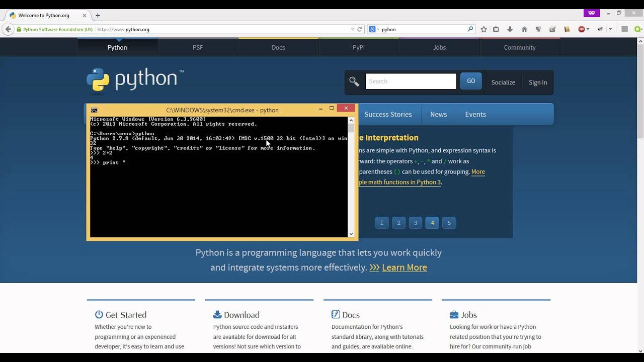
Task: Open the Firefox hamburger menu
Action: (x=624, y=29)
